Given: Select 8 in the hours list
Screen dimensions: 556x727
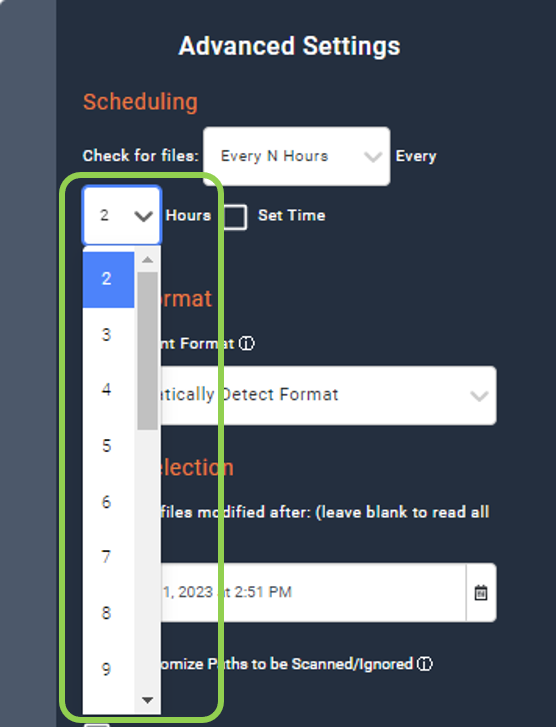Looking at the screenshot, I should tap(109, 612).
